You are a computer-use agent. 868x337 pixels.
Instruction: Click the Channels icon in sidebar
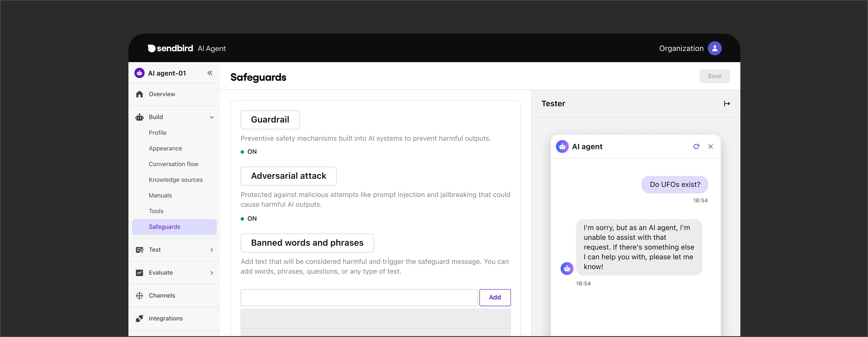tap(139, 295)
